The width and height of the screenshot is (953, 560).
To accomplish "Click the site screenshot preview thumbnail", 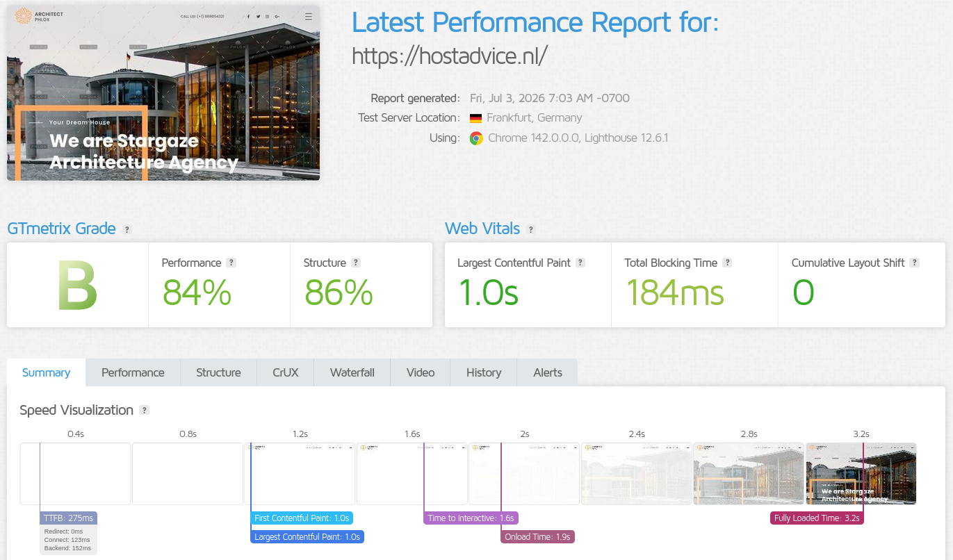I will coord(163,93).
